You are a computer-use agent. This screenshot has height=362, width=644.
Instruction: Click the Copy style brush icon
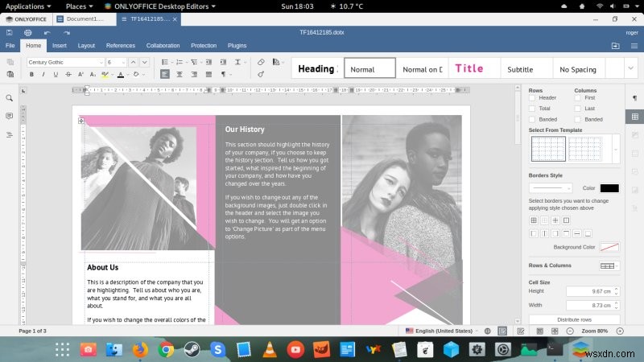pos(261,74)
